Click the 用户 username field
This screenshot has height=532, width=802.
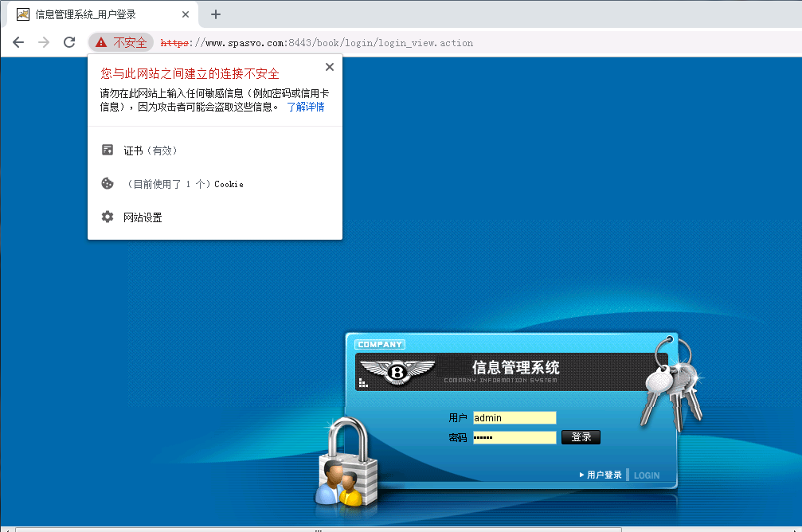(514, 418)
